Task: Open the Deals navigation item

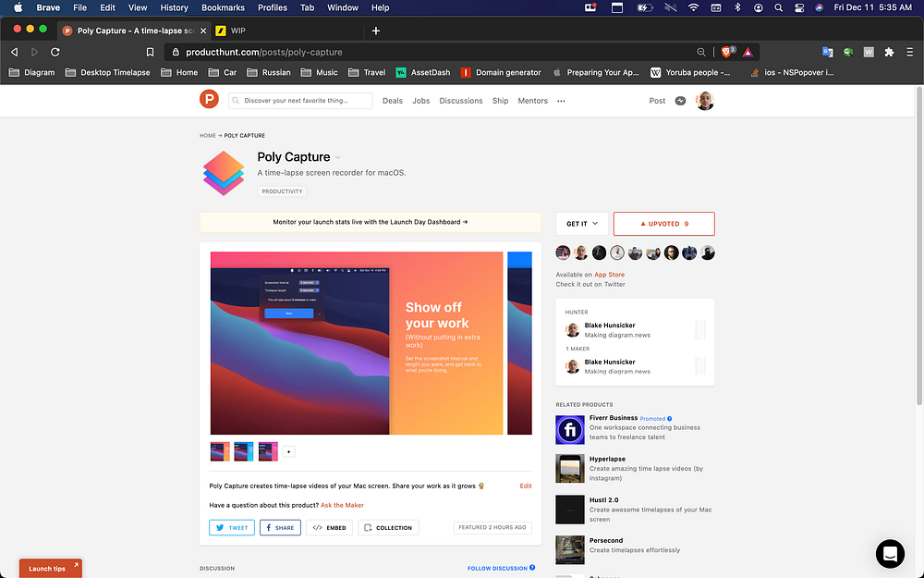Action: coord(393,101)
